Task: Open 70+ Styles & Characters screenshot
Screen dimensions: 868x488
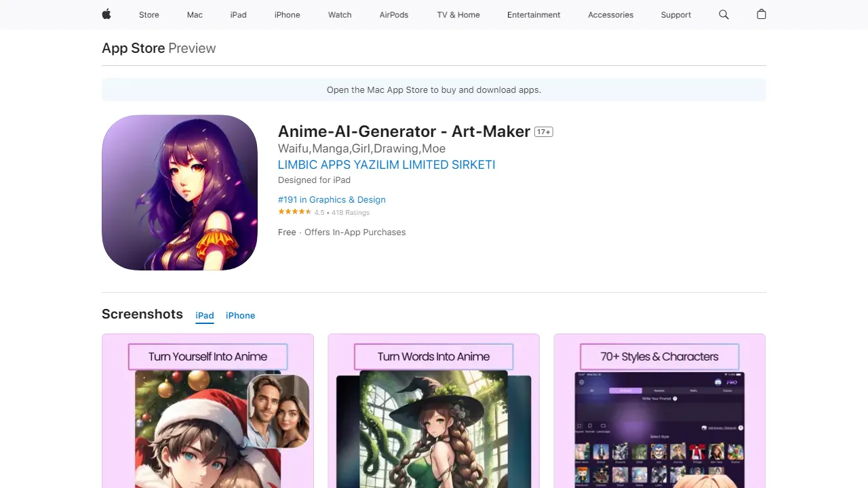Action: click(x=659, y=411)
